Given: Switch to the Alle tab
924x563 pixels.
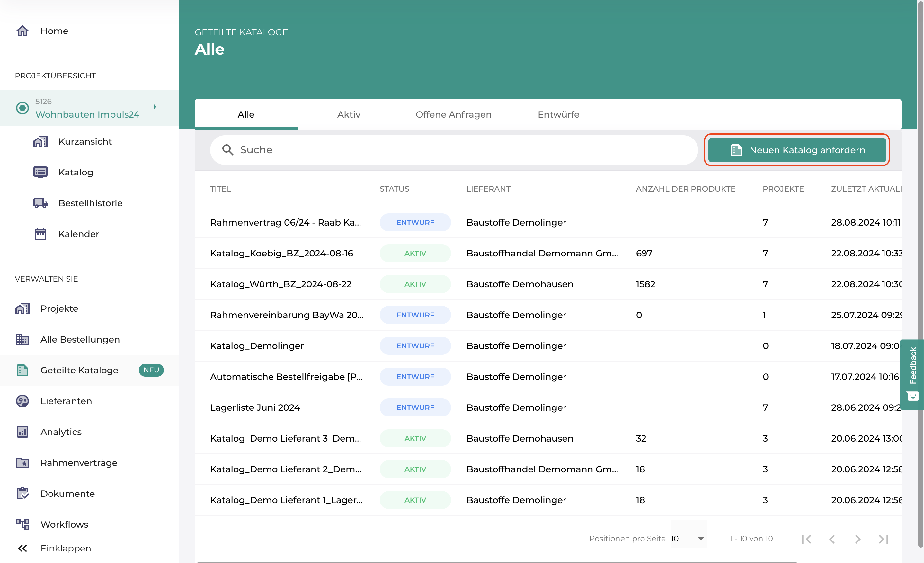Looking at the screenshot, I should pyautogui.click(x=246, y=114).
